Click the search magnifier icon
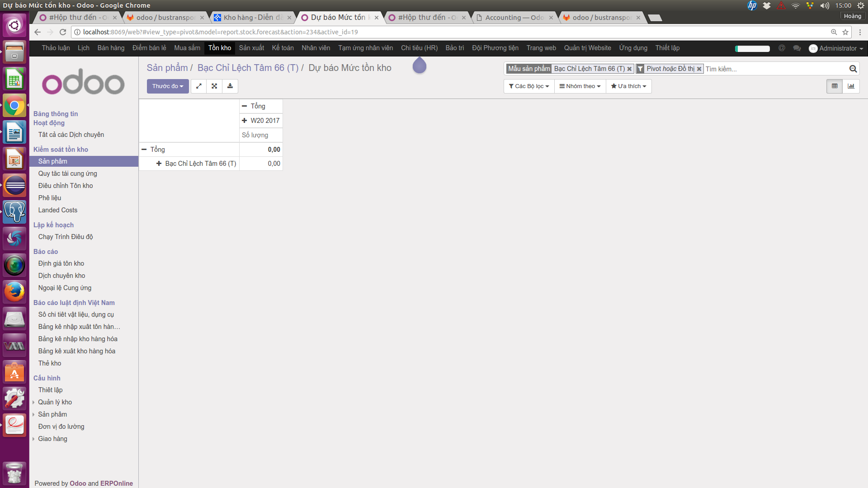This screenshot has height=488, width=868. 853,69
